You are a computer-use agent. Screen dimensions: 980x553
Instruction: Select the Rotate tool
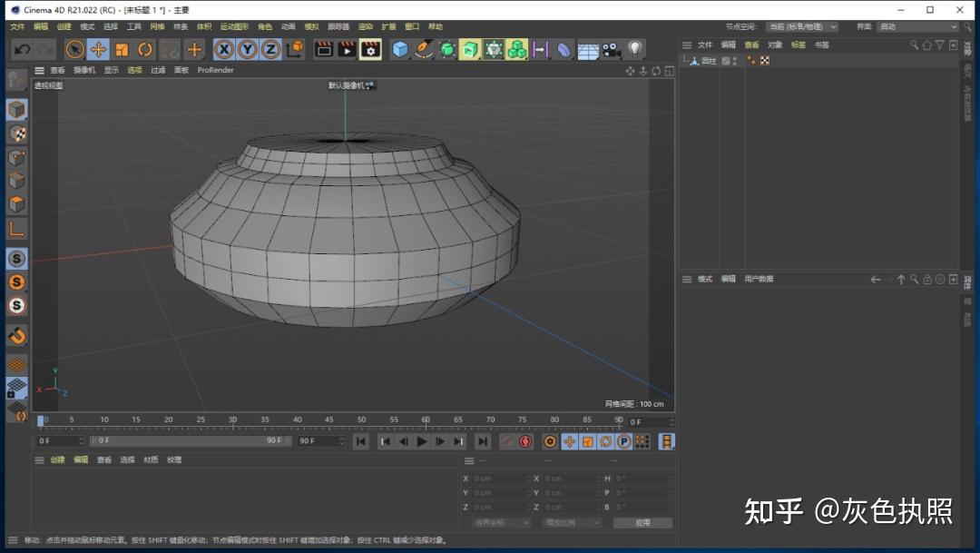click(x=145, y=49)
